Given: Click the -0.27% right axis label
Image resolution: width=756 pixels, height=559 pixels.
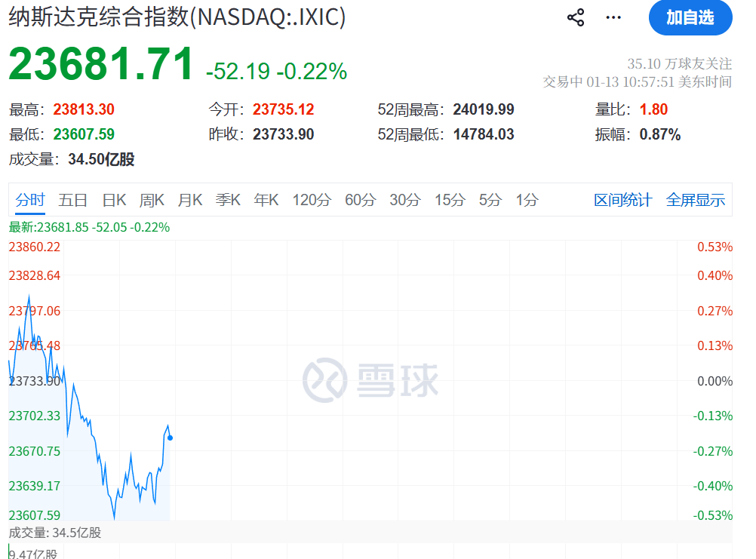Looking at the screenshot, I should (x=712, y=451).
